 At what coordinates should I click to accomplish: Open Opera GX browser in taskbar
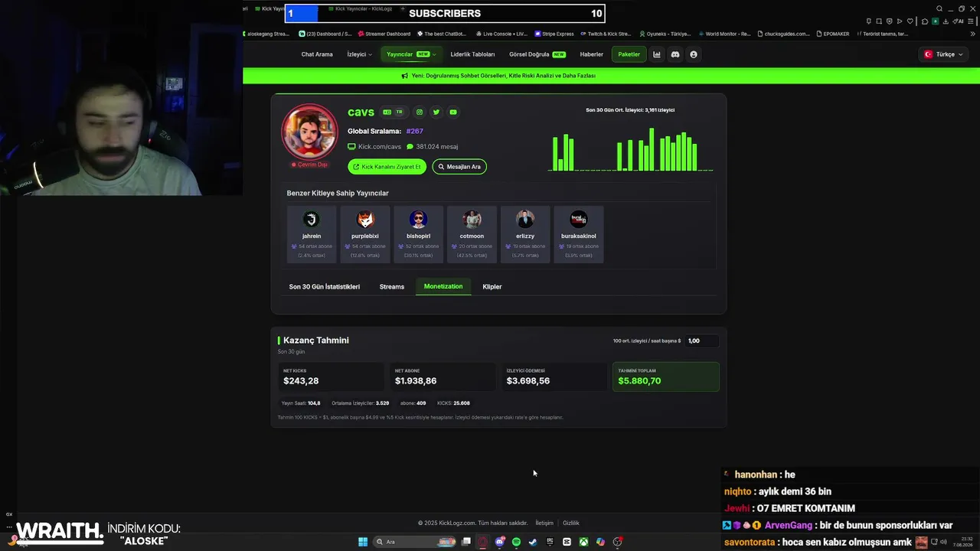[x=483, y=542]
